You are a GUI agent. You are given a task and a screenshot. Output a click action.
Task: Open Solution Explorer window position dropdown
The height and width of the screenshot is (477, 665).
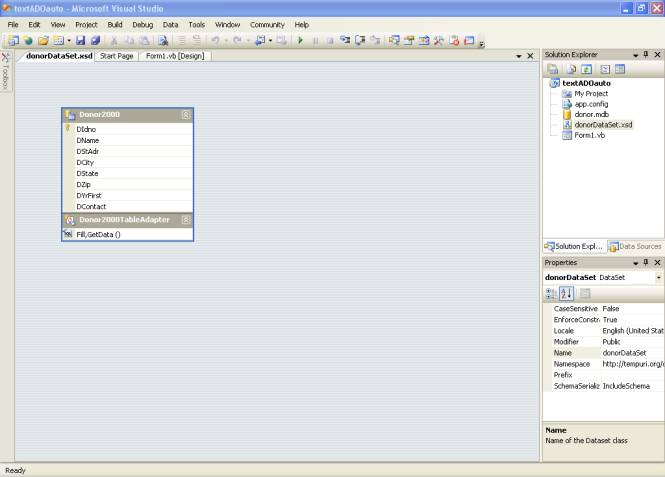(x=635, y=55)
